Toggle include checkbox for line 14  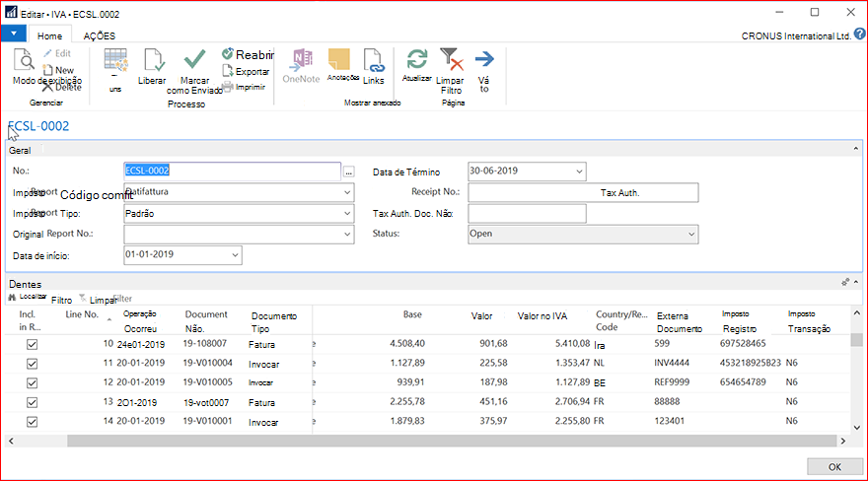pos(33,422)
